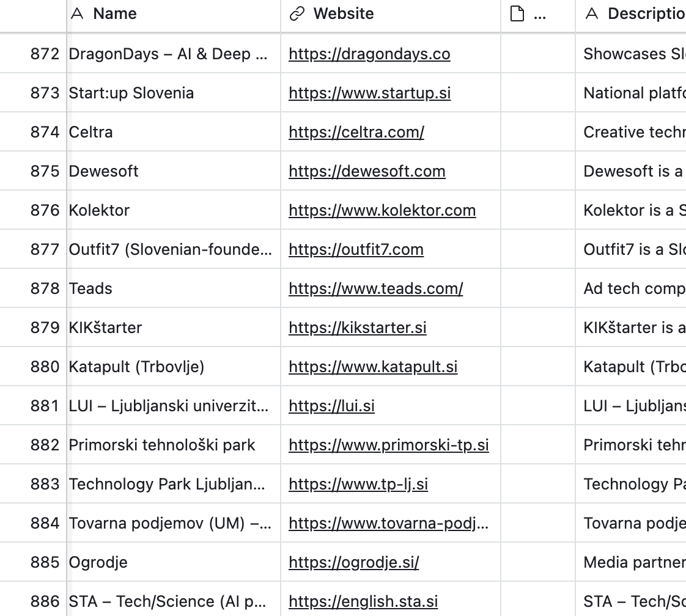Click the 'Media partner' description cell
686x616 pixels.
pos(630,562)
